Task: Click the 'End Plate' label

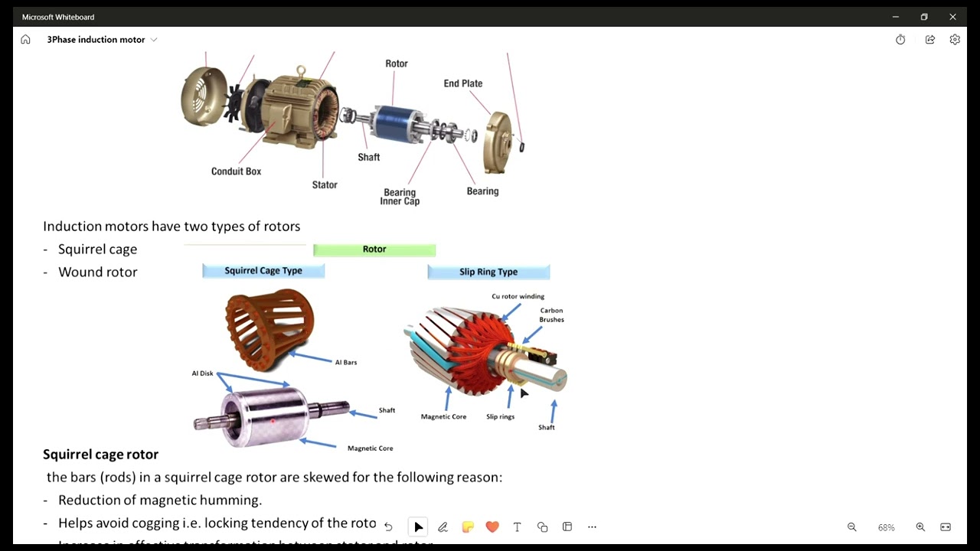Action: tap(463, 83)
